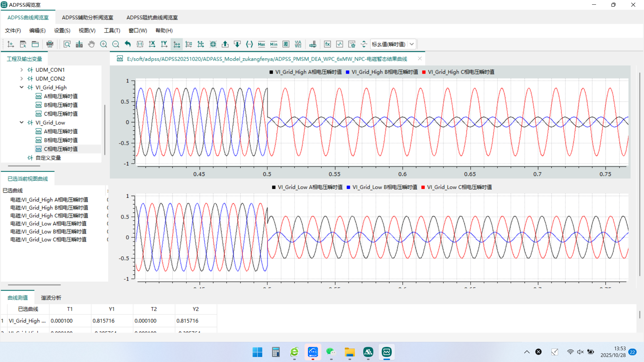Screen dimensions: 644x362
Task: Click the open folder toolbar icon
Action: [35, 44]
